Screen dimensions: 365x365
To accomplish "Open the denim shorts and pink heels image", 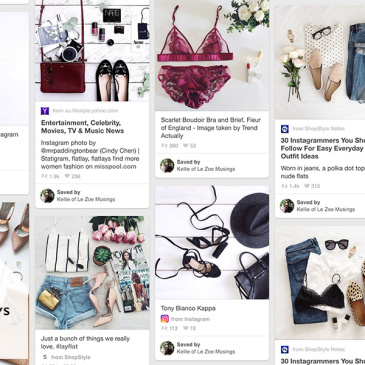I will 92,273.
